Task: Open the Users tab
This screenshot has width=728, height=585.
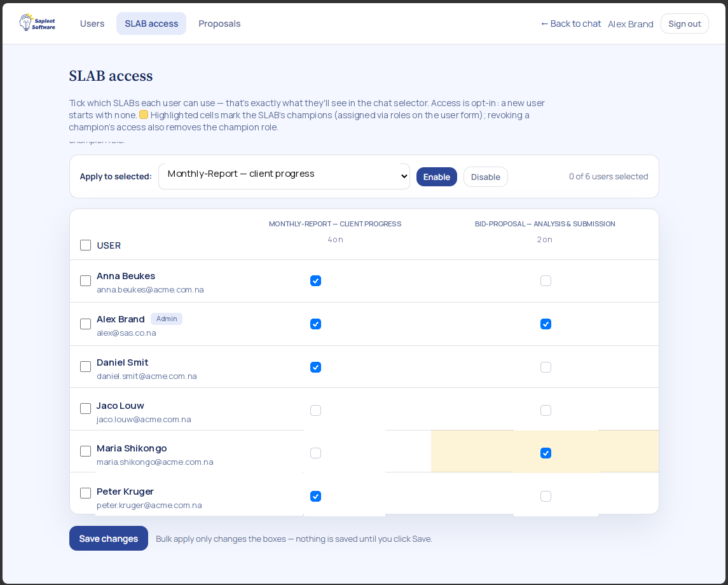Action: (x=92, y=24)
